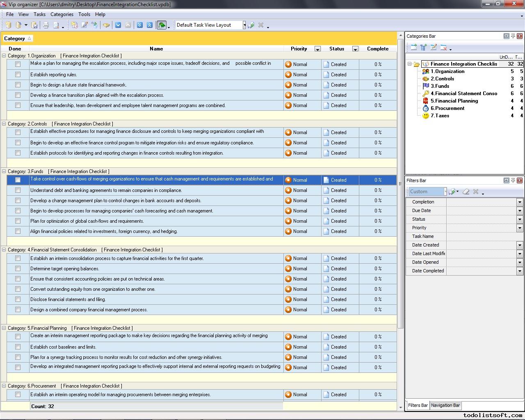Click the Task Name filter input field
Screen dimensions: 525x420
pos(484,236)
